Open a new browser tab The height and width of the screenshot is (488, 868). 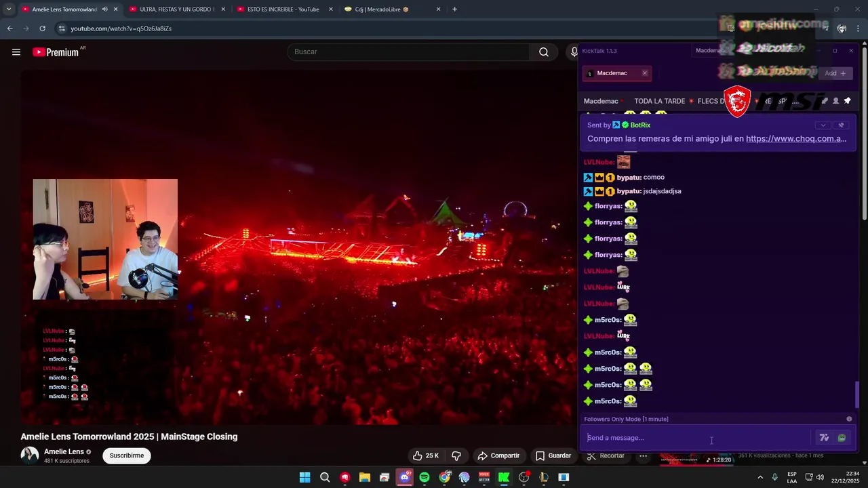[454, 9]
